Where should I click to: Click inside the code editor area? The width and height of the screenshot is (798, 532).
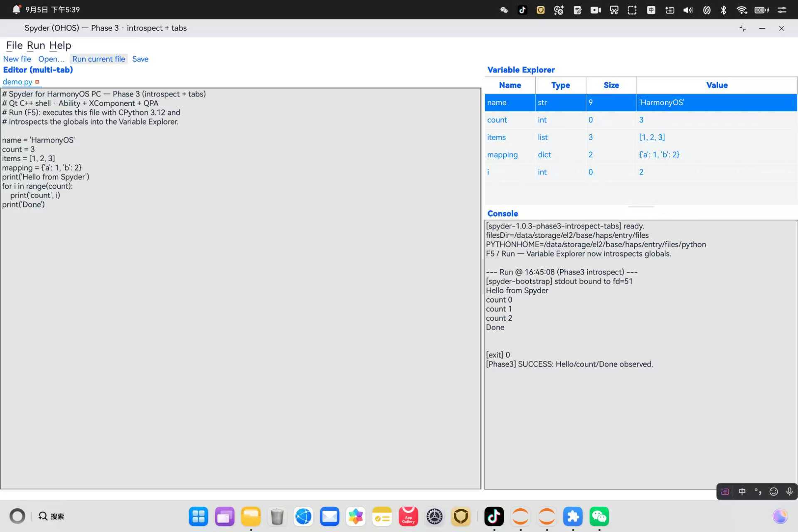coord(241,288)
